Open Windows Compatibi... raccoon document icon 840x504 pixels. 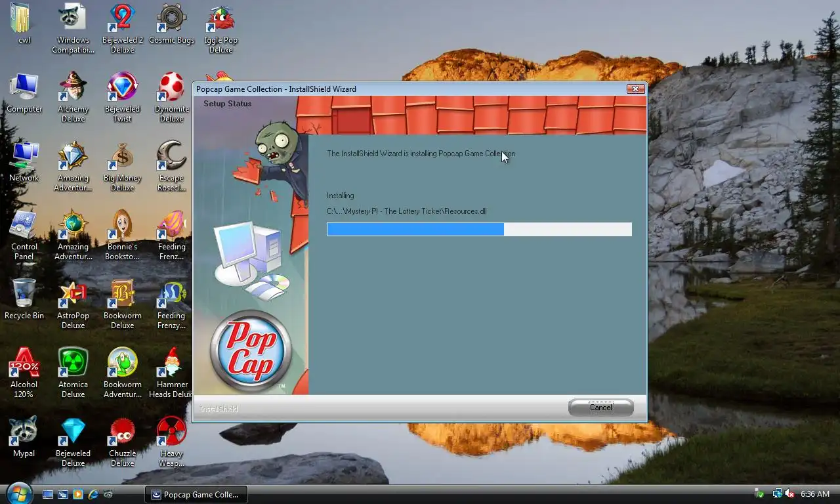(x=73, y=29)
